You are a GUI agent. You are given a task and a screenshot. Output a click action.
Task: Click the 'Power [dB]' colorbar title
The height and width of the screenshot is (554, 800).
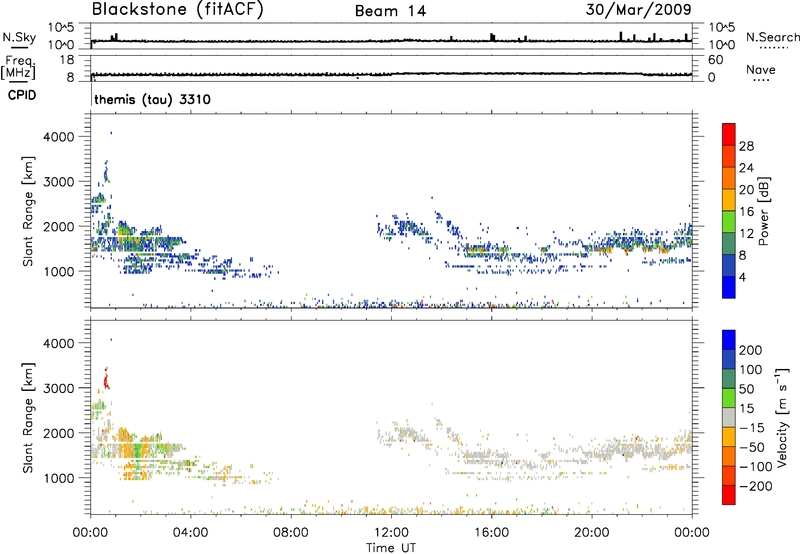pos(762,211)
